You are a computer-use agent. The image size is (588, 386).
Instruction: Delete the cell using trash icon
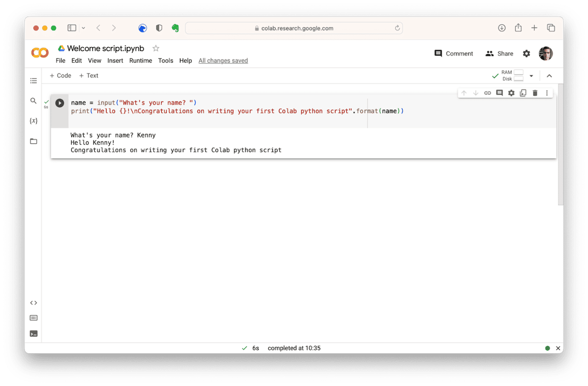coord(535,93)
